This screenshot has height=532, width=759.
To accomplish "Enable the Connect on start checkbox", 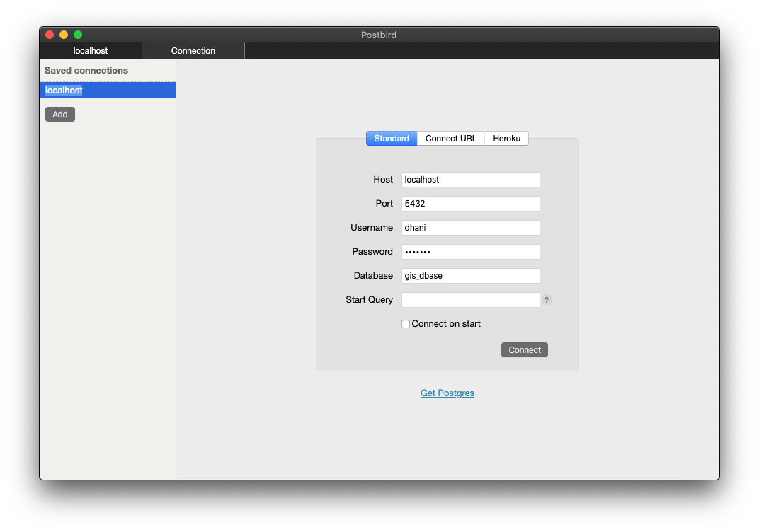I will point(406,324).
